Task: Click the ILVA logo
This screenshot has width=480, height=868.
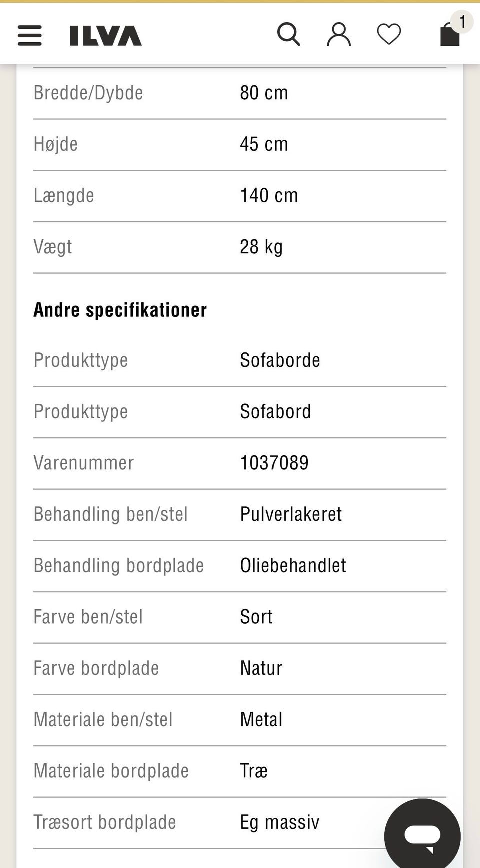Action: [x=106, y=36]
